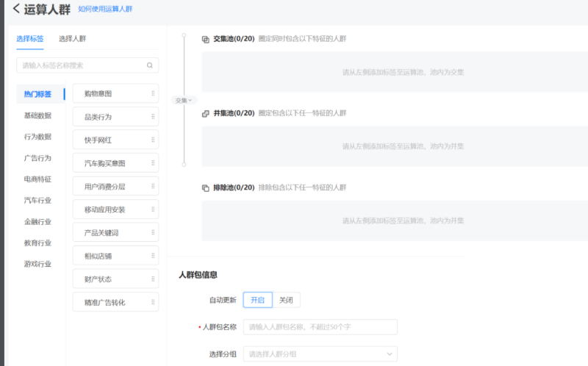The width and height of the screenshot is (588, 366).
Task: Turn auto update 开启 on
Action: pyautogui.click(x=258, y=300)
